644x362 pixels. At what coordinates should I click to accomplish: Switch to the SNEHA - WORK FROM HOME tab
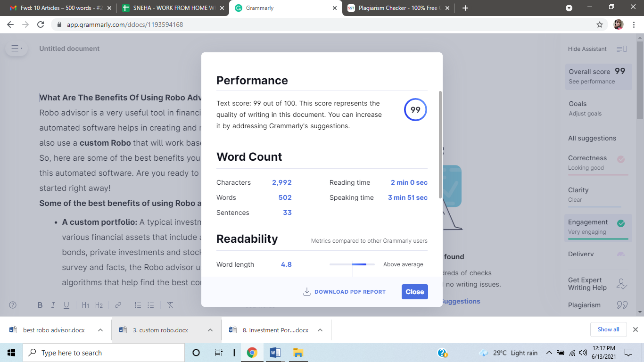(173, 8)
